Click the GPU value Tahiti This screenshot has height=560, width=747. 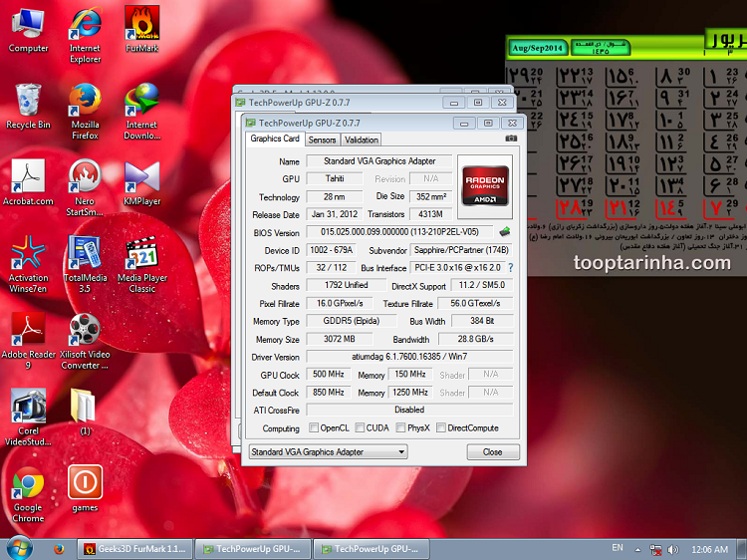[335, 178]
